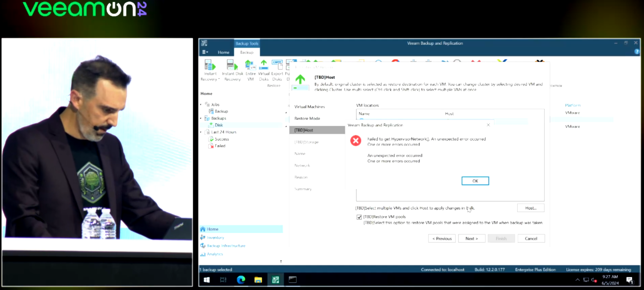Collapse the Jobs tree node
Screen dimensions: 644x290
[x=201, y=104]
